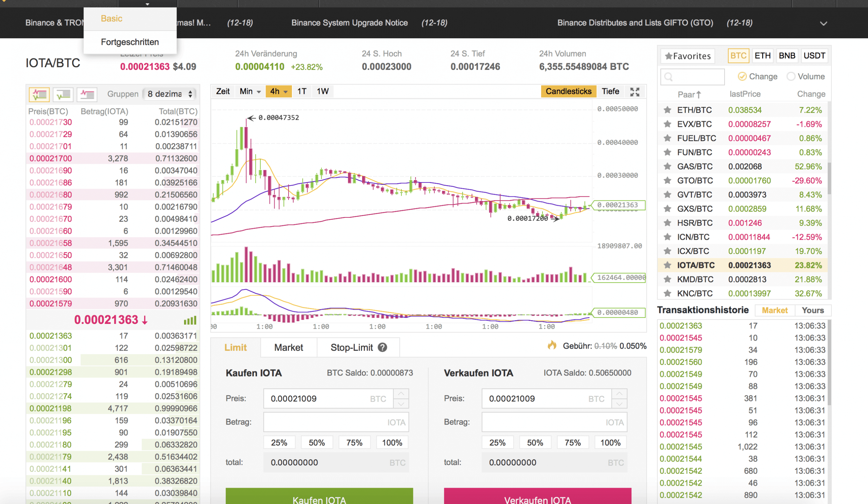Show Yours transaction history
This screenshot has height=504, width=868.
tap(812, 310)
